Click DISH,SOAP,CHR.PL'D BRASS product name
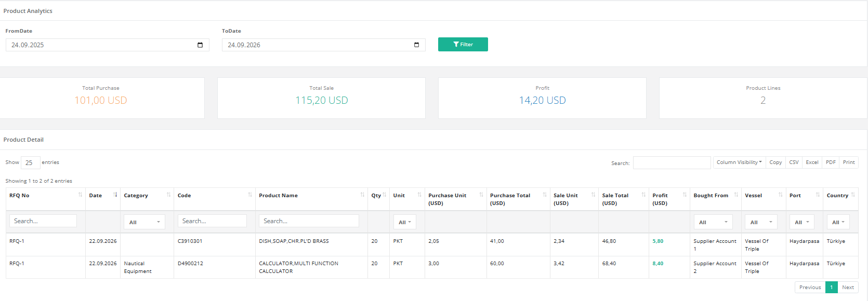The width and height of the screenshot is (868, 301). (x=294, y=241)
